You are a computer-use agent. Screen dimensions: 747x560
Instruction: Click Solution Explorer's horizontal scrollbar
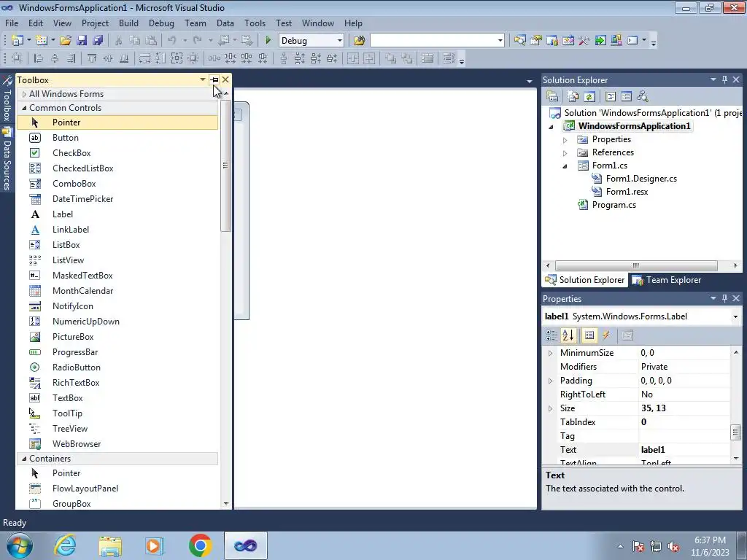click(636, 265)
